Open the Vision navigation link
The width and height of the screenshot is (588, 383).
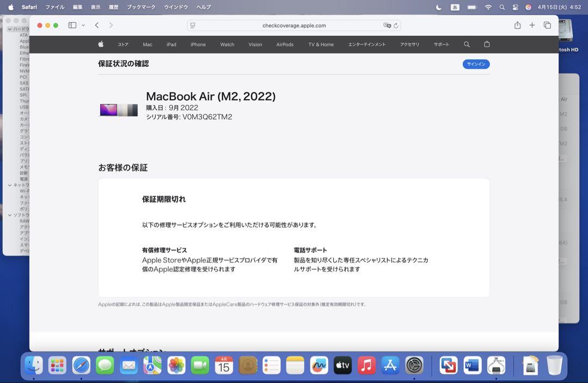tap(255, 44)
